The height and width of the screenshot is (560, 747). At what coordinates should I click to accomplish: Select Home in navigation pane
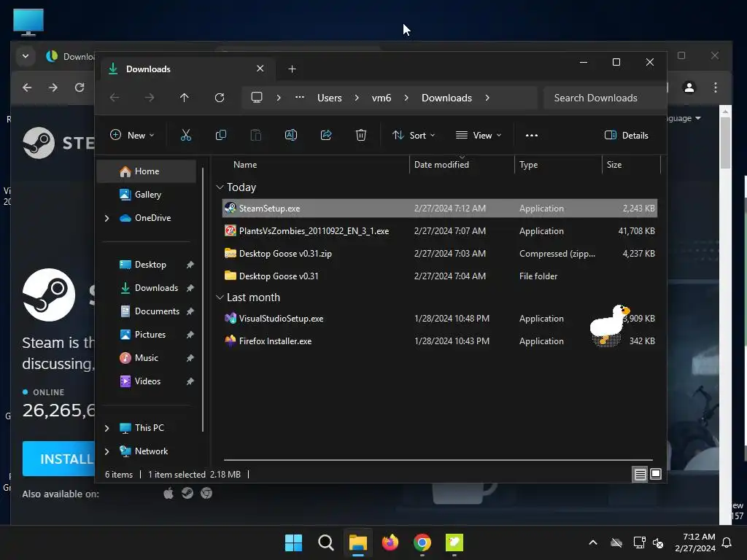click(146, 171)
